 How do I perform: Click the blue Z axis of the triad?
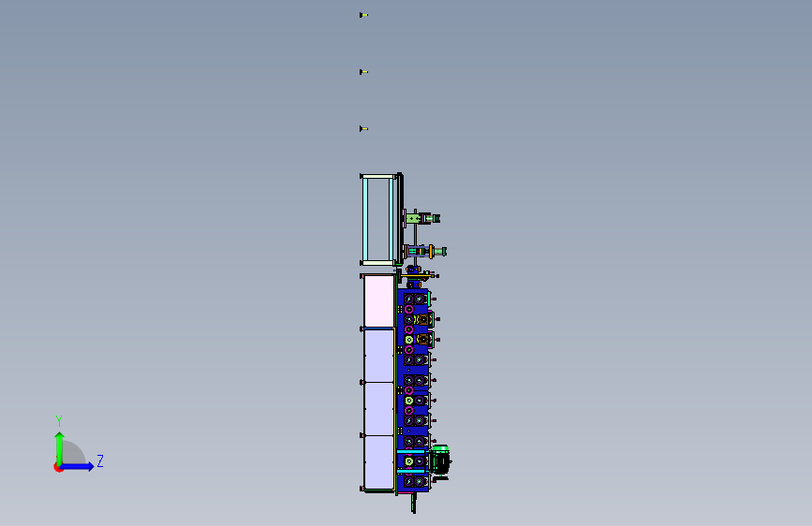[x=78, y=466]
